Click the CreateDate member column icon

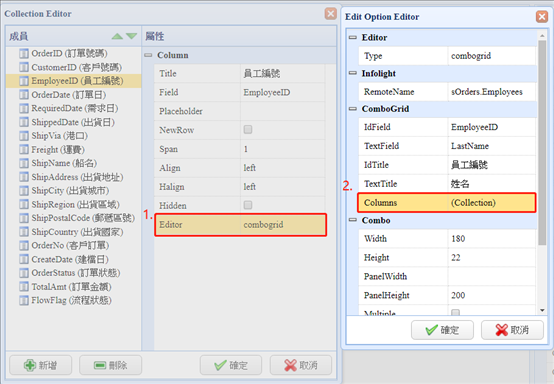point(24,259)
